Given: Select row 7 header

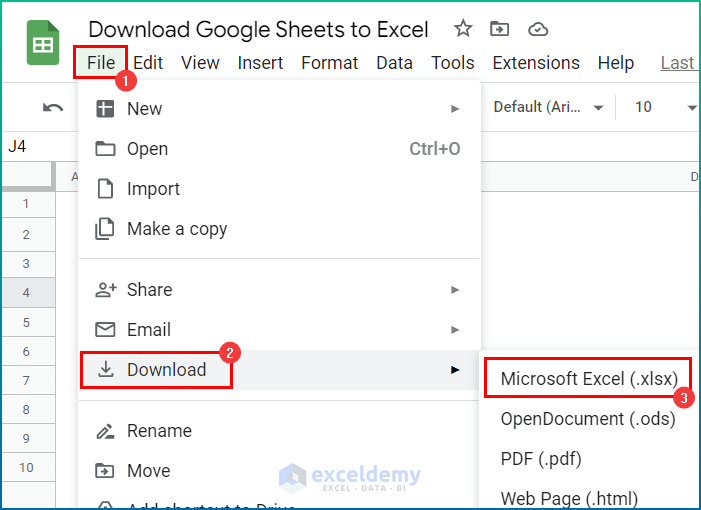Looking at the screenshot, I should click(x=28, y=380).
